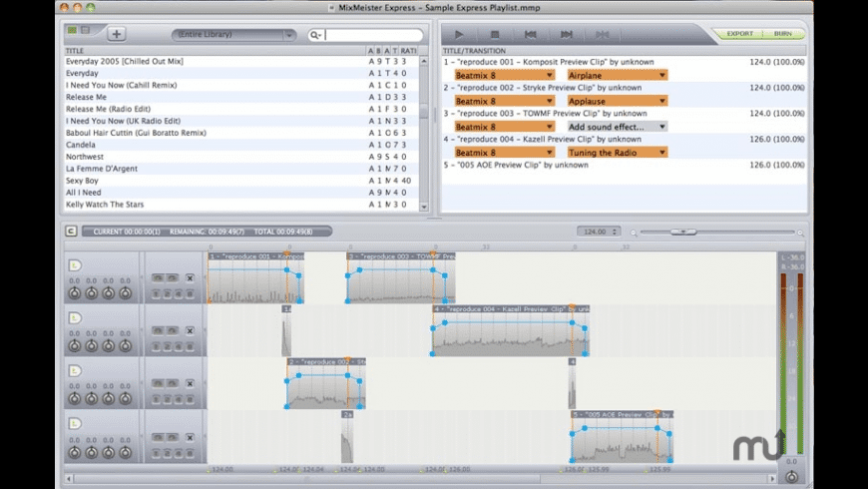Viewport: 868px width, 489px height.
Task: Switch to the gray library view icon
Action: point(85,30)
